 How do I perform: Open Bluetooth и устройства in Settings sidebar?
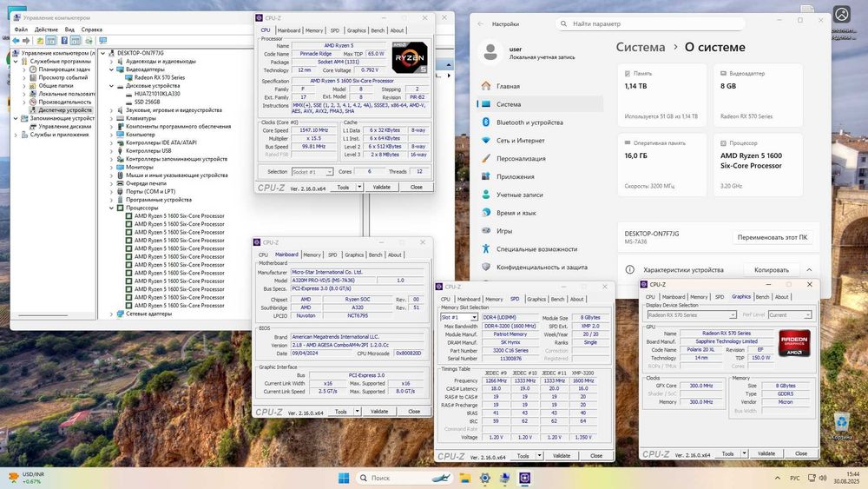(529, 122)
